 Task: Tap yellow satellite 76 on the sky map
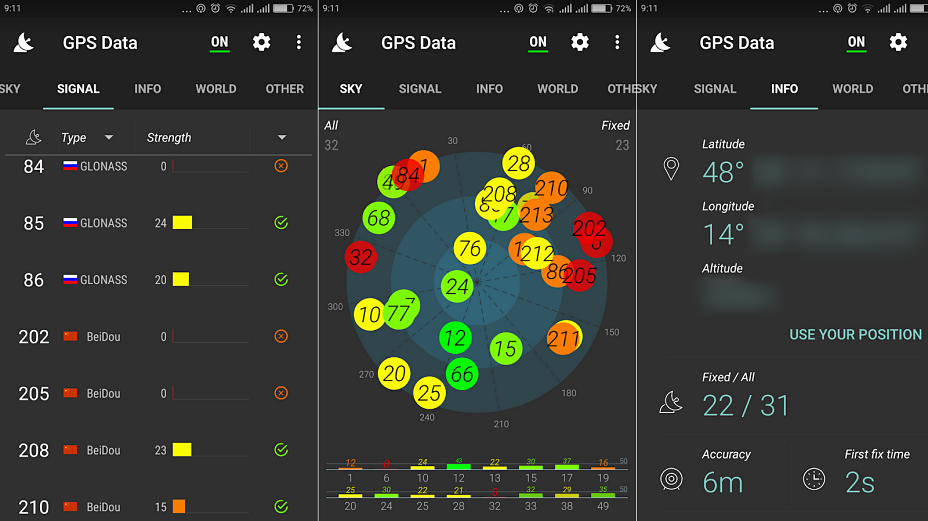tap(470, 248)
